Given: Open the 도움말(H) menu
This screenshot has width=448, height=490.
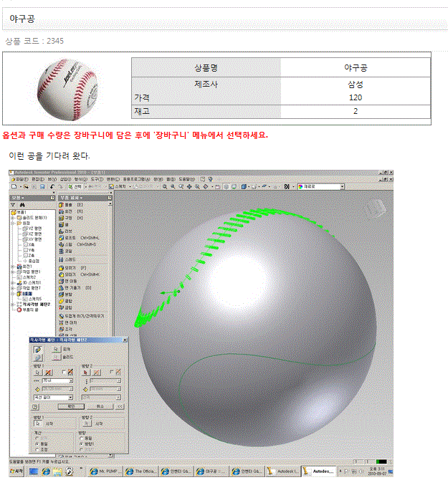Looking at the screenshot, I should pyautogui.click(x=186, y=179).
